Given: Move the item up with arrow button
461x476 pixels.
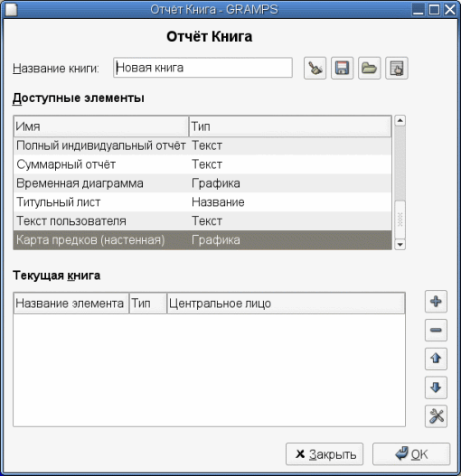Looking at the screenshot, I should 436,359.
